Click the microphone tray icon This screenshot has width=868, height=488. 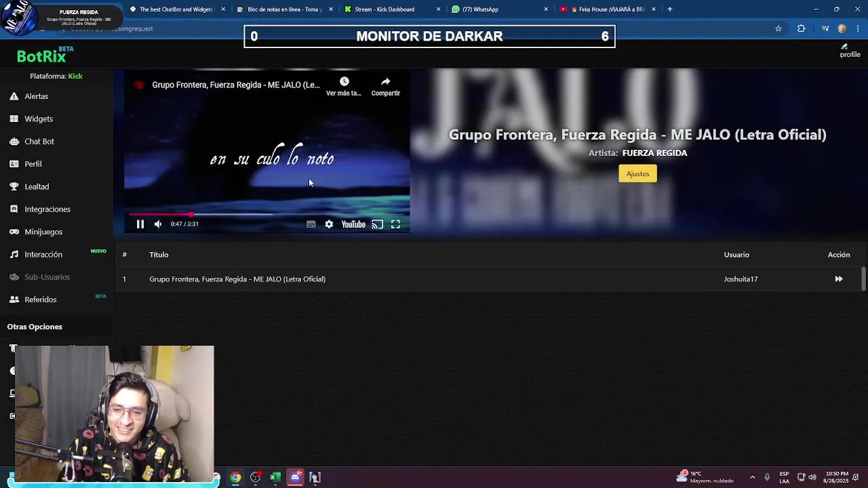point(767,477)
